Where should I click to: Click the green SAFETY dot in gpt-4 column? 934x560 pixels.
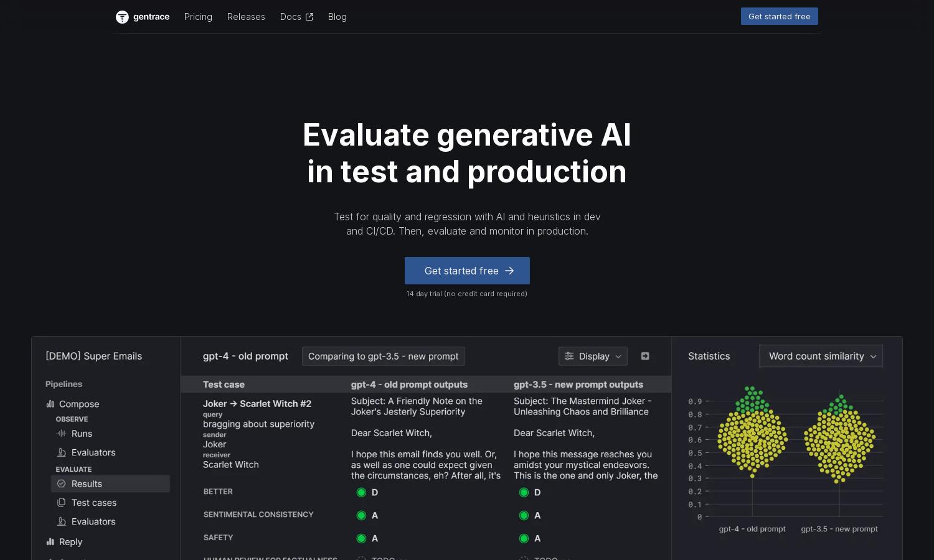click(x=361, y=538)
